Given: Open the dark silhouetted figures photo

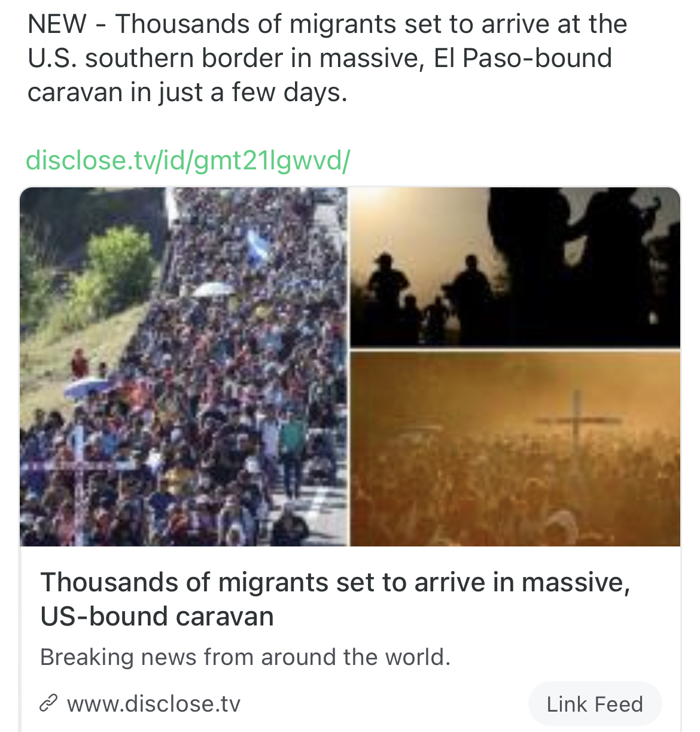Looking at the screenshot, I should tap(515, 267).
